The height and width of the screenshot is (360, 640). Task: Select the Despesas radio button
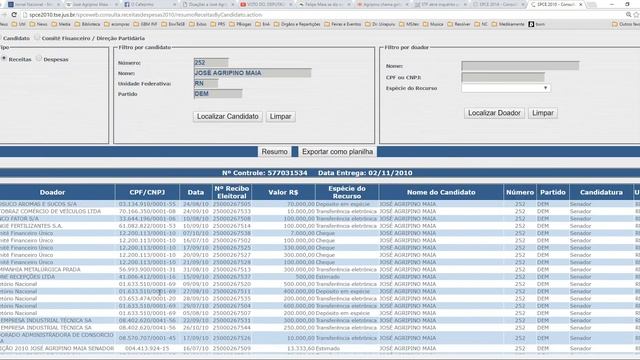click(39, 59)
